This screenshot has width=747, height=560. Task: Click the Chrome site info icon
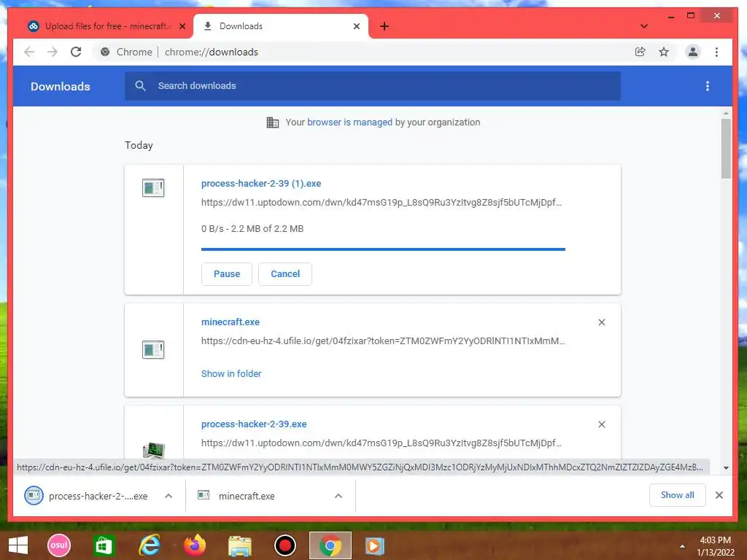(x=105, y=52)
